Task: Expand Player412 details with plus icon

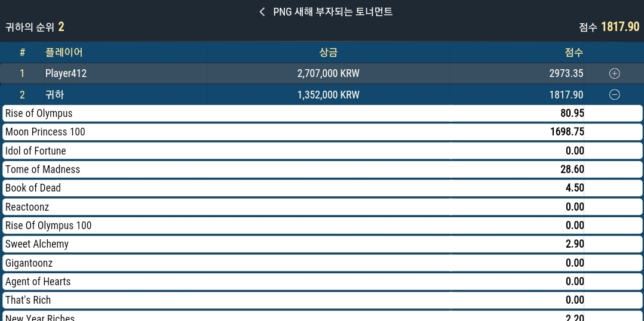Action: coord(614,73)
